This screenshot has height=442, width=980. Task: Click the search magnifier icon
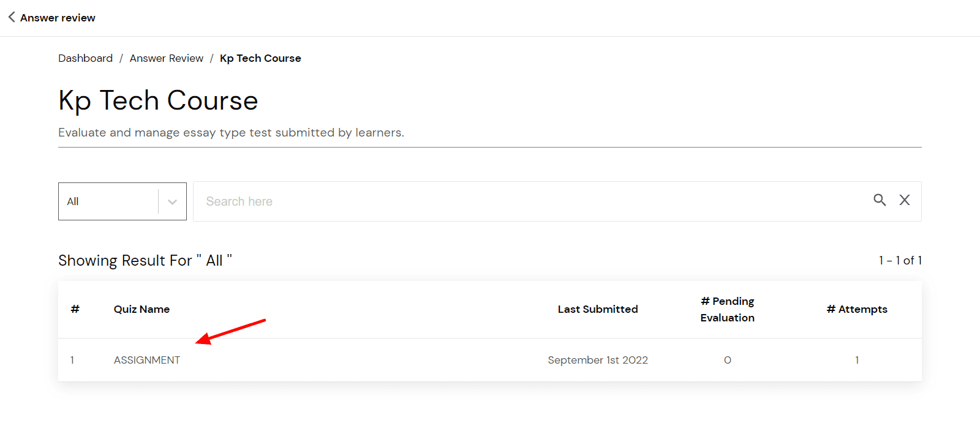[880, 200]
